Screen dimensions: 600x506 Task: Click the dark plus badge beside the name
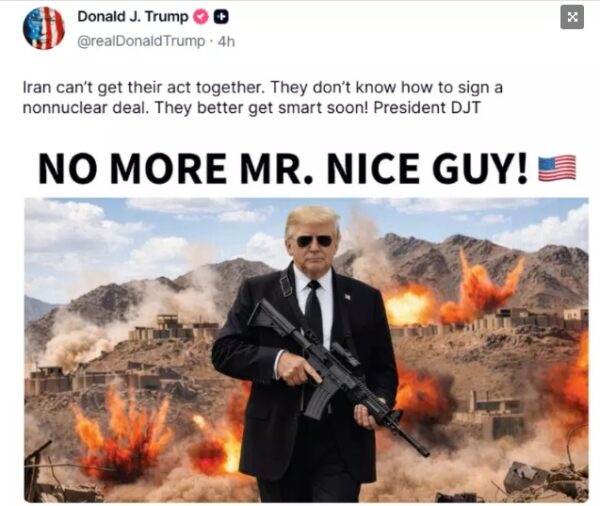point(221,17)
